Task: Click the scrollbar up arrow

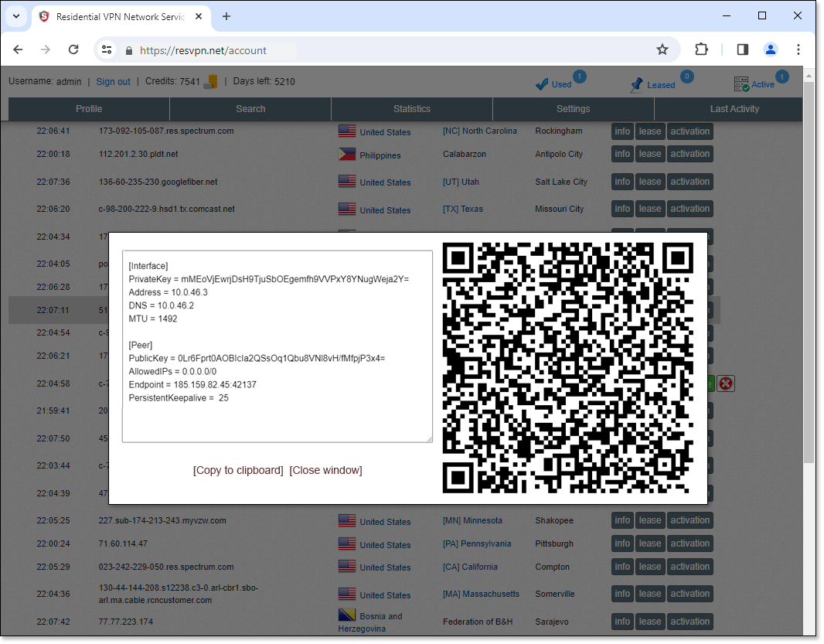Action: click(809, 76)
